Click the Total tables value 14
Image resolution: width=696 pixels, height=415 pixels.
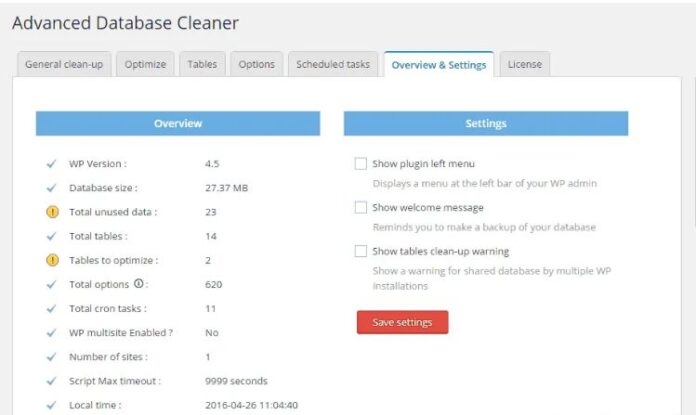tap(210, 236)
